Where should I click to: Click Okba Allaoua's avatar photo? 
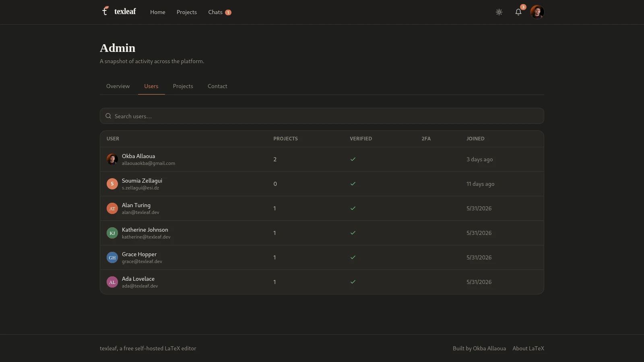[112, 159]
